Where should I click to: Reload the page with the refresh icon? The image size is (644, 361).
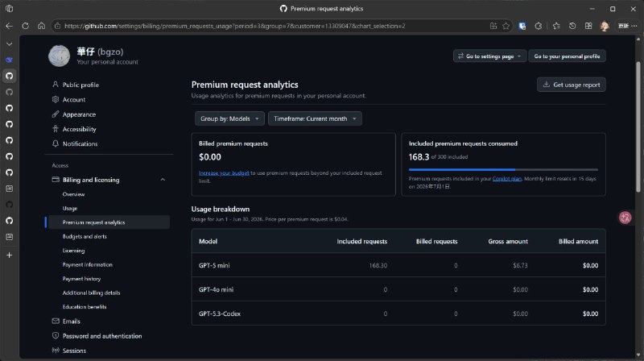(26, 26)
